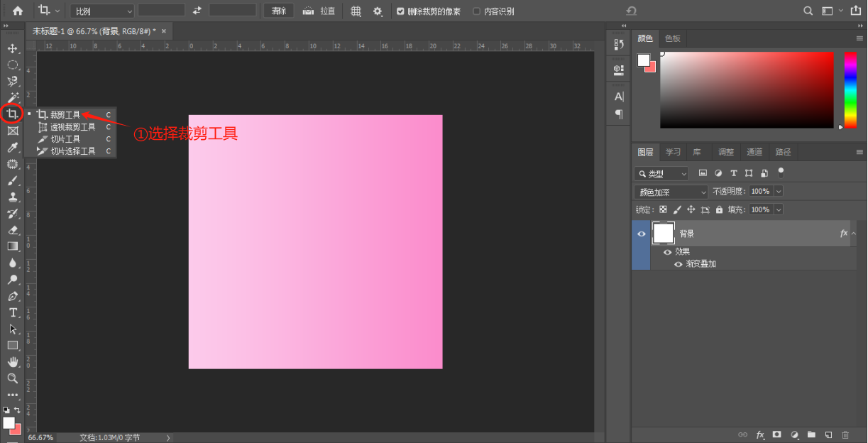Select the Hand tool

pos(12,362)
